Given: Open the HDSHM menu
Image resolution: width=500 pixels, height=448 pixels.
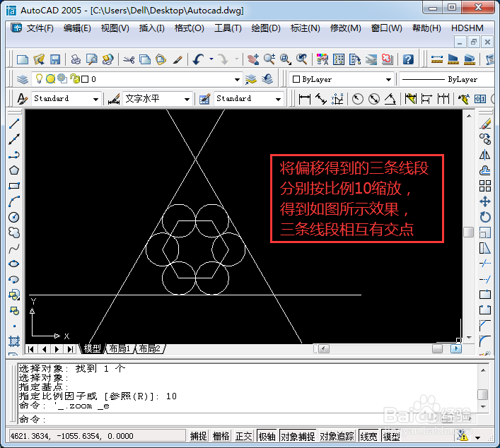Looking at the screenshot, I should pos(467,28).
